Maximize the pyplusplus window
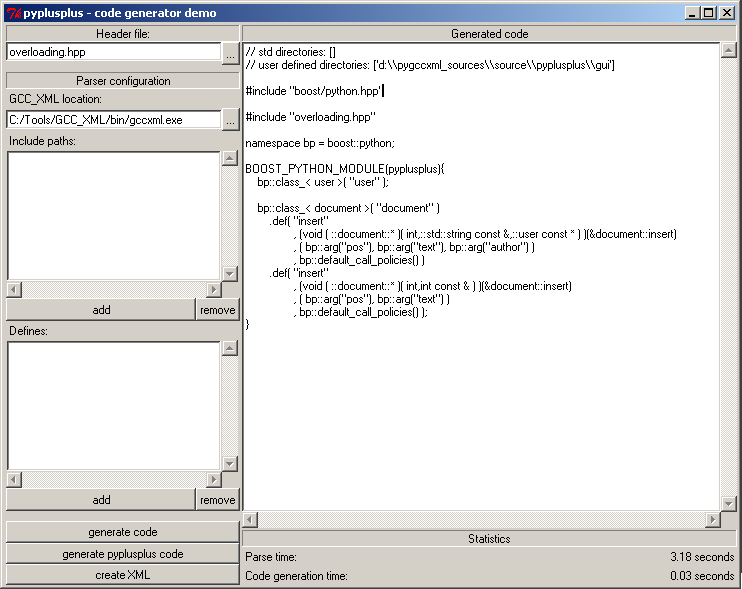This screenshot has width=742, height=589. point(709,13)
